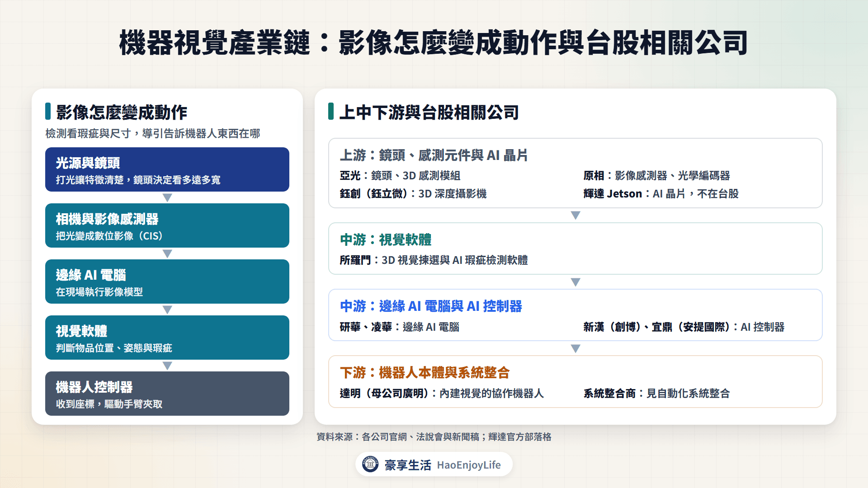Click the arrow below 視覺軟體 block
868x488 pixels.
(167, 366)
